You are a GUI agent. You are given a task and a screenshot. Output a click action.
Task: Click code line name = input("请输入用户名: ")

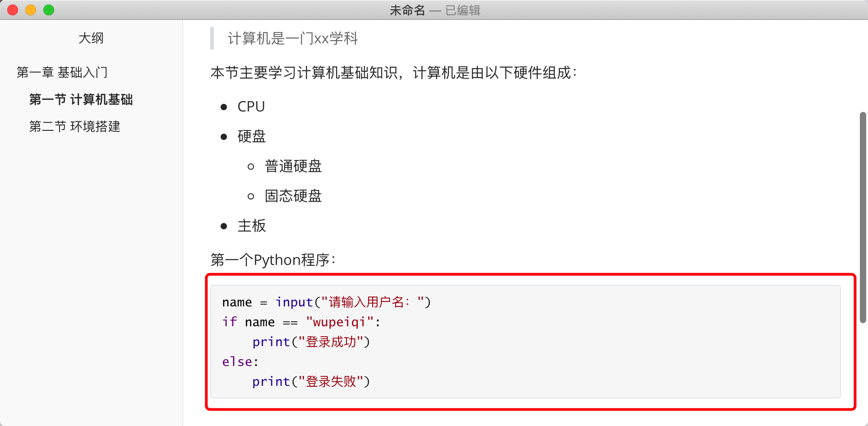pyautogui.click(x=327, y=302)
